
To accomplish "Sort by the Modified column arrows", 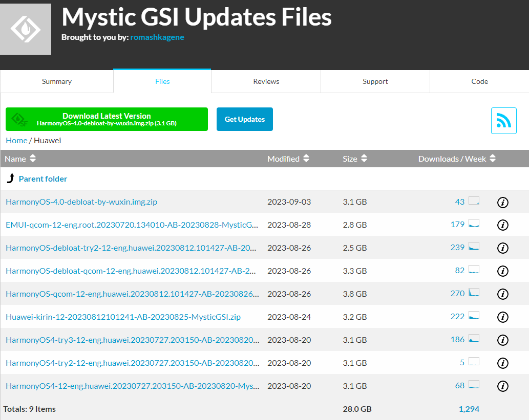I will (306, 159).
